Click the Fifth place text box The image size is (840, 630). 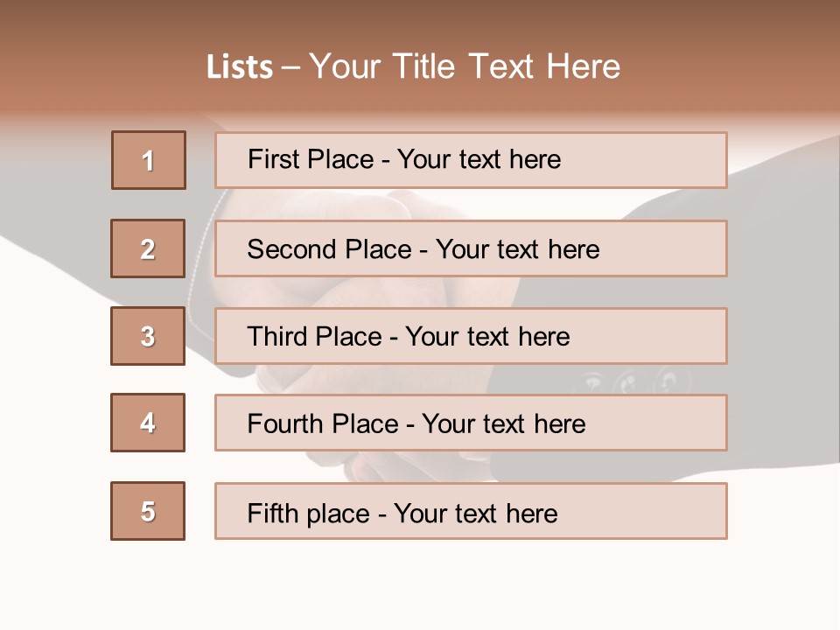coord(471,511)
